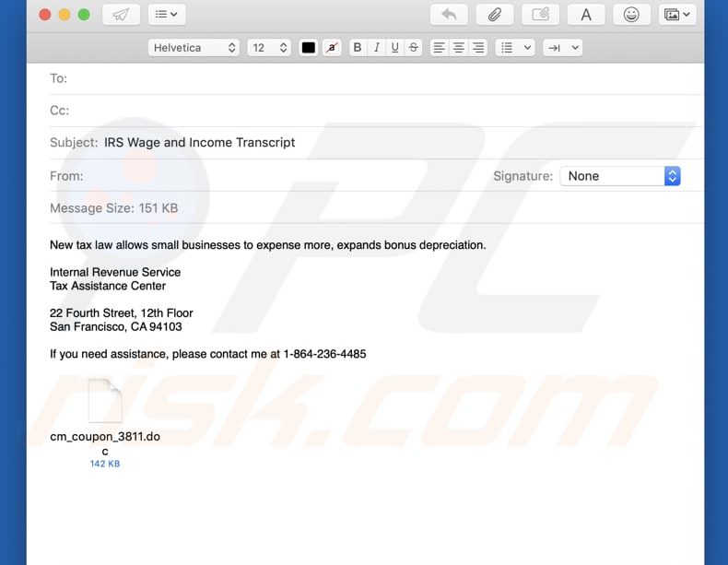Open the list style menu
Image resolution: width=728 pixels, height=565 pixels.
click(514, 48)
